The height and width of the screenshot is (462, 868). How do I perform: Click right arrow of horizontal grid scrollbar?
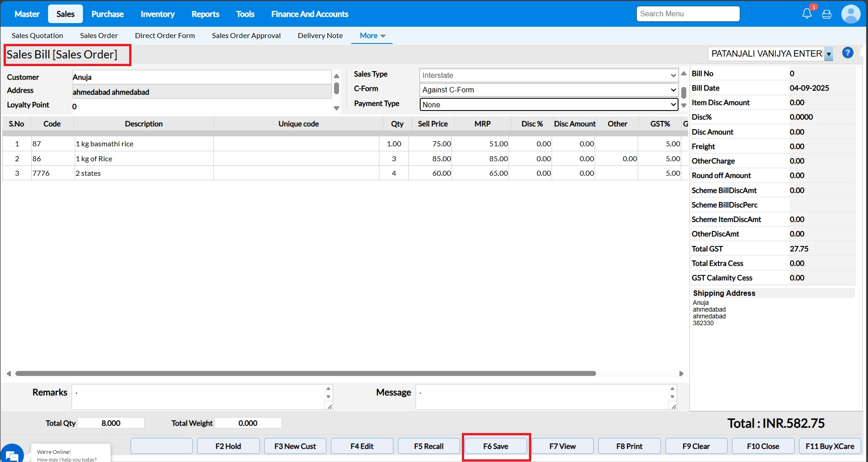point(681,374)
